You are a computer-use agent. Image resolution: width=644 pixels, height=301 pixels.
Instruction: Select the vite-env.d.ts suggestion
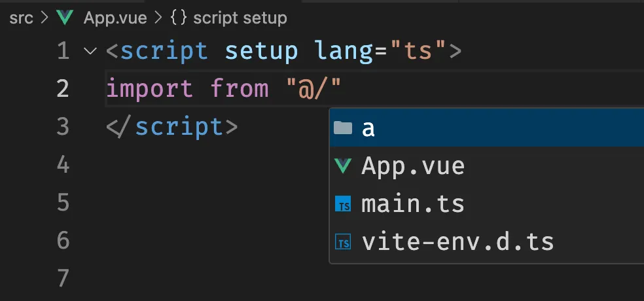pos(457,242)
